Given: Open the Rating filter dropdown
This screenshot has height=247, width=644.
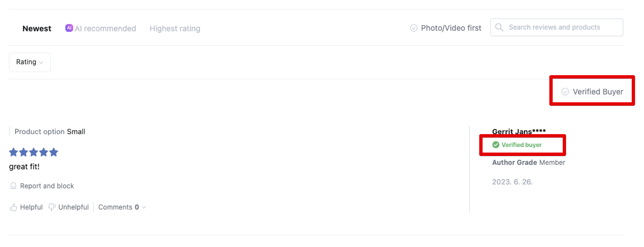Looking at the screenshot, I should pos(30,62).
